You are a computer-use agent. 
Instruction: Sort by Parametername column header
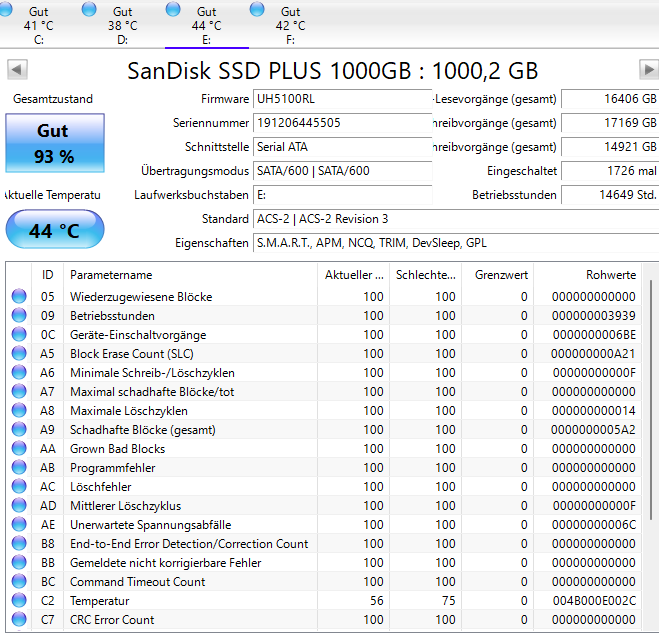[190, 275]
